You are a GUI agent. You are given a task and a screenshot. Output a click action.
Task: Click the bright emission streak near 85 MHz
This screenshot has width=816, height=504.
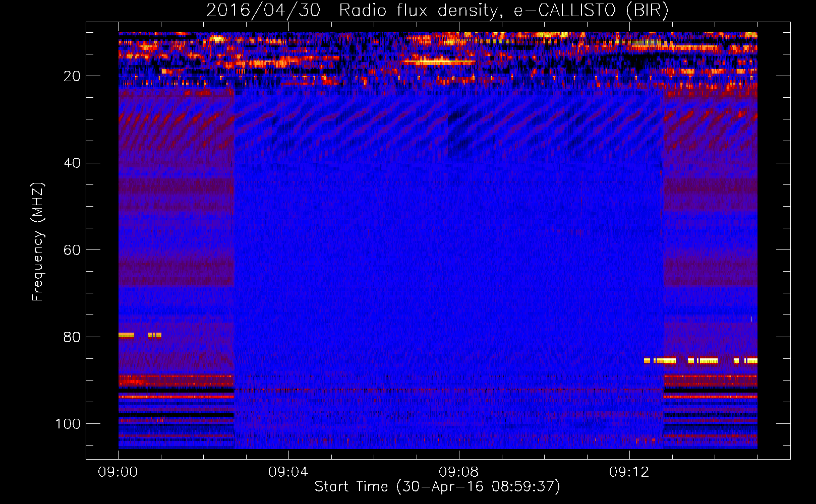pos(701,360)
